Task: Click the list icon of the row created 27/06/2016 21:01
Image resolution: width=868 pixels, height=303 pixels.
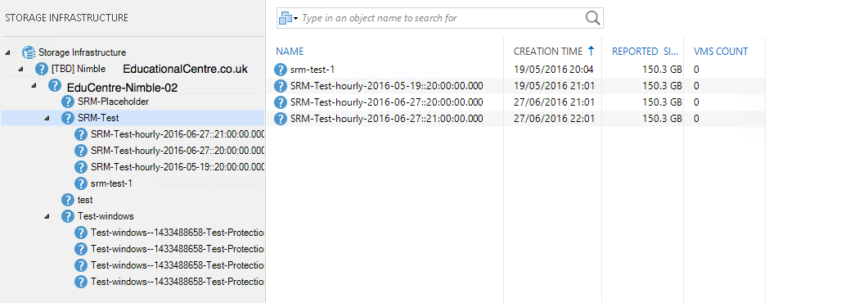Action: pyautogui.click(x=281, y=102)
